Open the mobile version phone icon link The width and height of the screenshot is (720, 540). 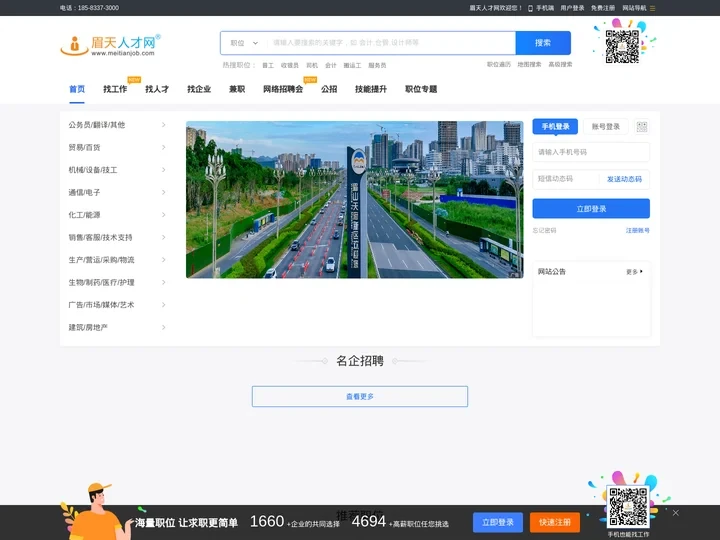[x=530, y=8]
